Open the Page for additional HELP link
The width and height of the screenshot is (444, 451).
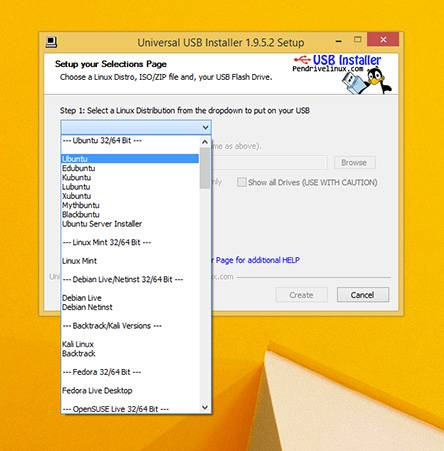click(257, 260)
